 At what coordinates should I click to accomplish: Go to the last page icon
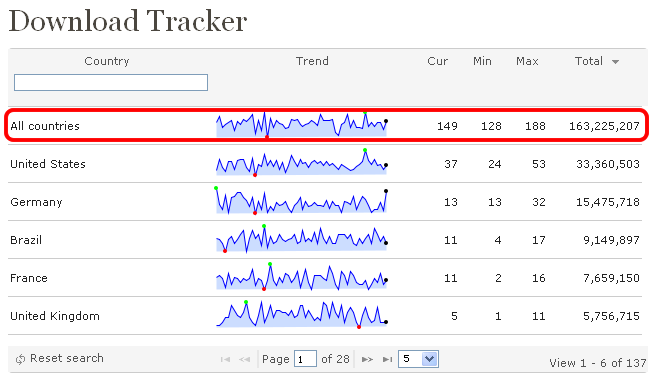tap(387, 359)
